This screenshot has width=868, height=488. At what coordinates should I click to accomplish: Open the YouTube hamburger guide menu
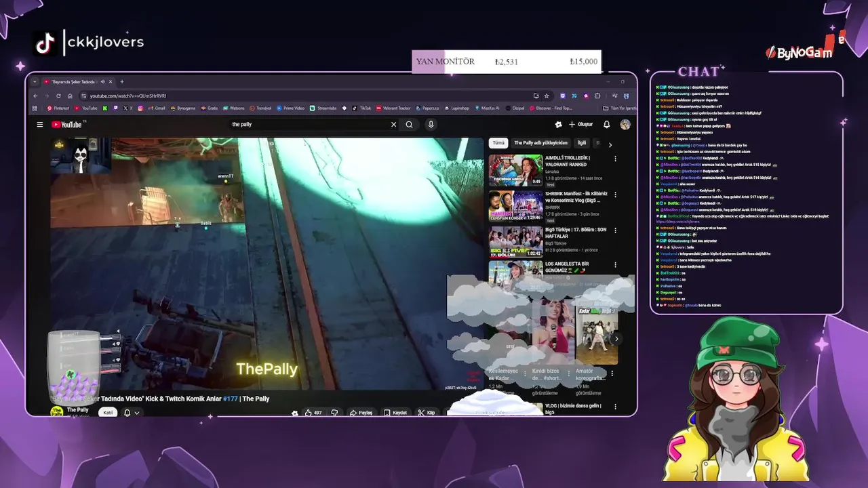tap(40, 125)
